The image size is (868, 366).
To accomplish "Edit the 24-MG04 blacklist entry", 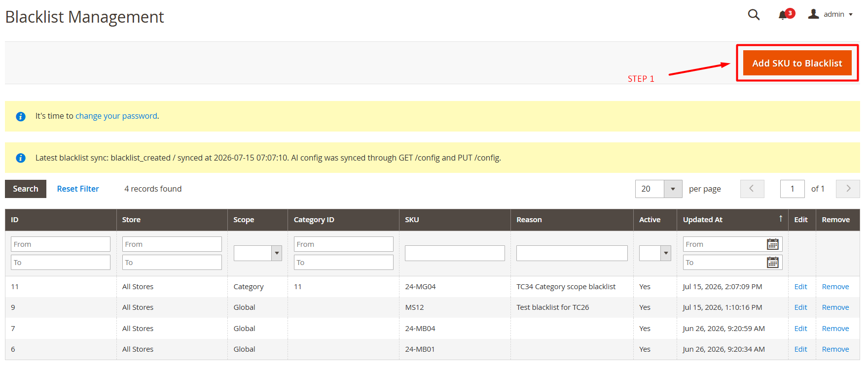I will point(800,287).
